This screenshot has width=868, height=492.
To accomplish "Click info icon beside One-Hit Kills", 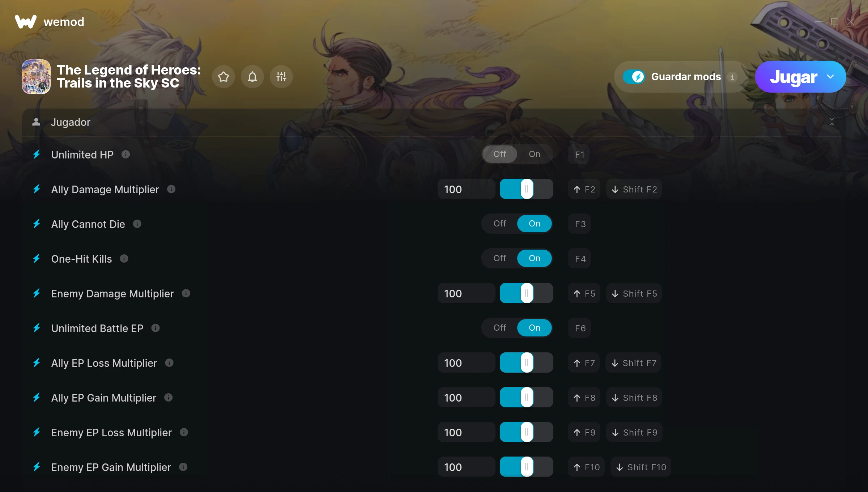I will click(124, 259).
